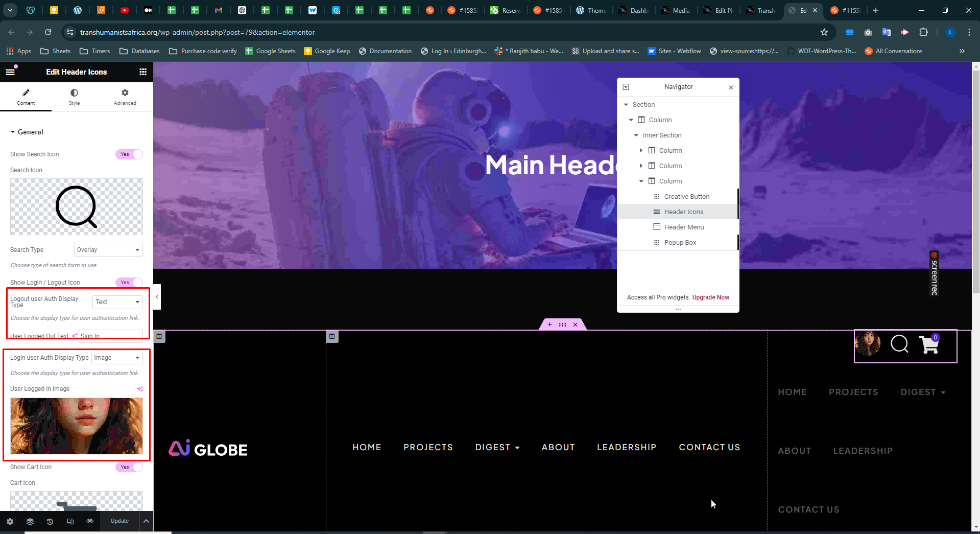The image size is (980, 534).
Task: Click the dynamic tags icon beside User Logged In Image
Action: 140,389
